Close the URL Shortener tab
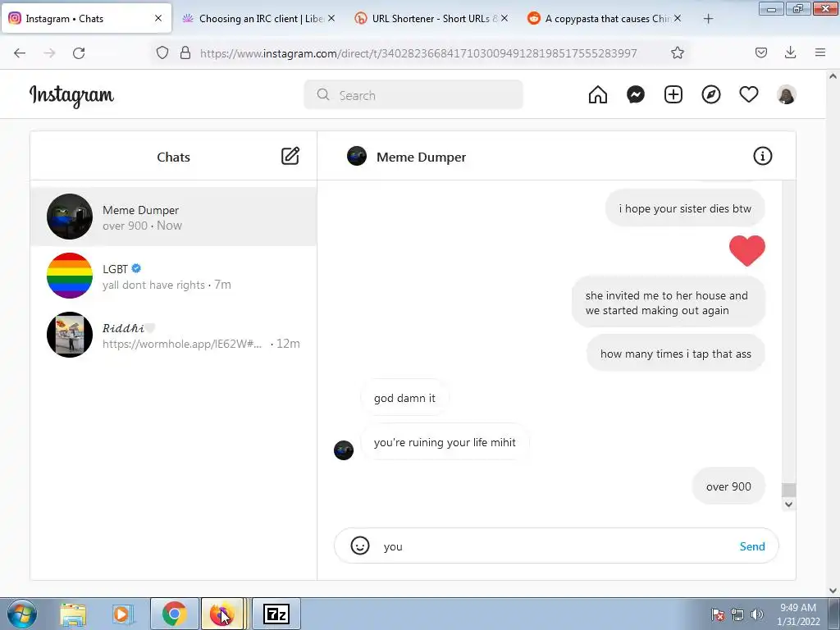The height and width of the screenshot is (630, 840). (x=504, y=18)
